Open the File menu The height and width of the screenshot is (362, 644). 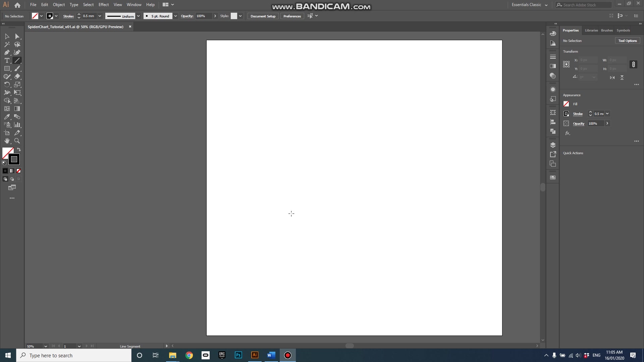(x=33, y=5)
